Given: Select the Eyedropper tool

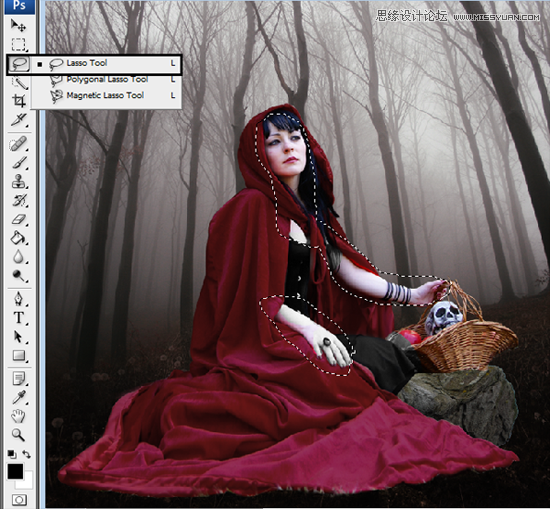Looking at the screenshot, I should click(x=19, y=397).
